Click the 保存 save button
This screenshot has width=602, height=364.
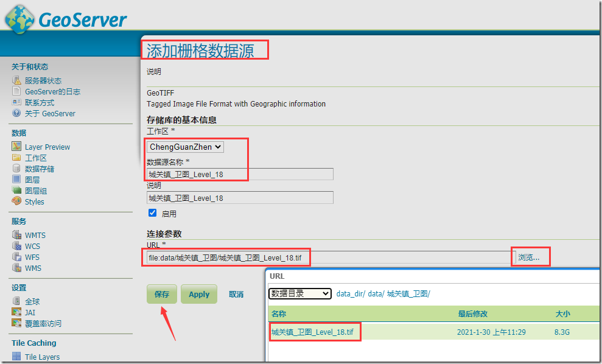point(162,294)
